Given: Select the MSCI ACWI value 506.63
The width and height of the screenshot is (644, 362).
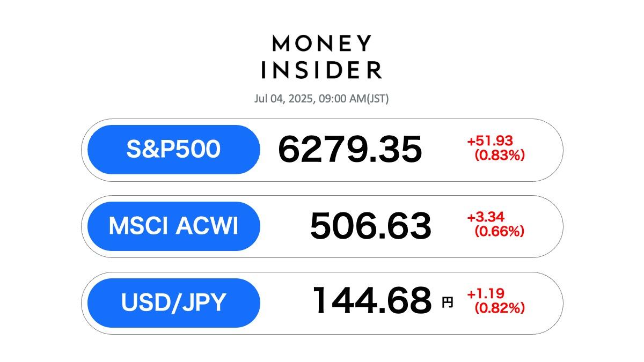Looking at the screenshot, I should pyautogui.click(x=370, y=226).
